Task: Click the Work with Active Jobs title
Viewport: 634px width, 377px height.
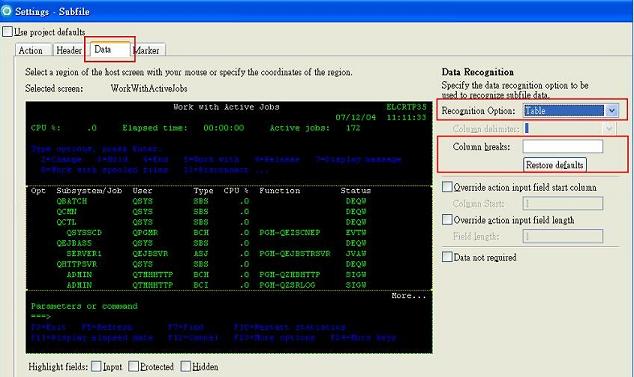Action: [x=226, y=107]
